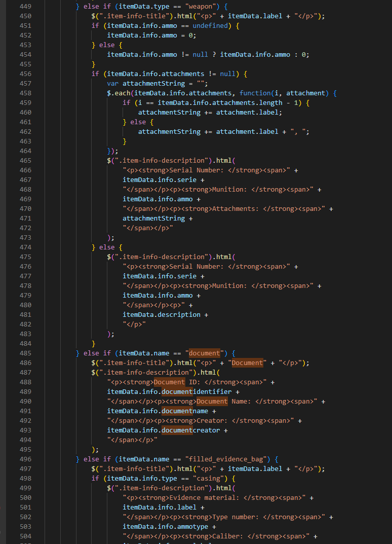The image size is (392, 544).
Task: Place cursor on "itemData.info.ammo = 0;" assignment
Action: click(151, 35)
